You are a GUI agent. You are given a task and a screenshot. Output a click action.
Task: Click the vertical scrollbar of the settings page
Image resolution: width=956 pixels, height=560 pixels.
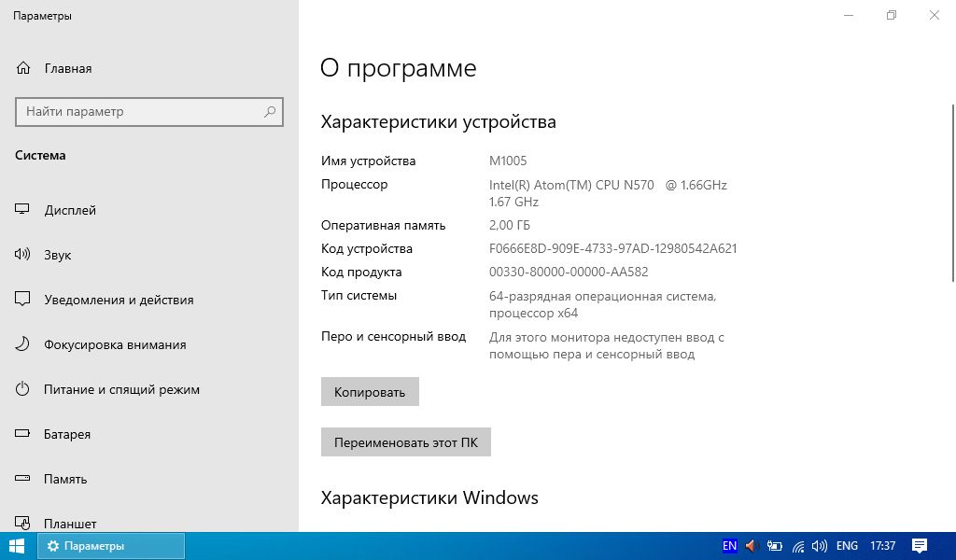point(953,193)
